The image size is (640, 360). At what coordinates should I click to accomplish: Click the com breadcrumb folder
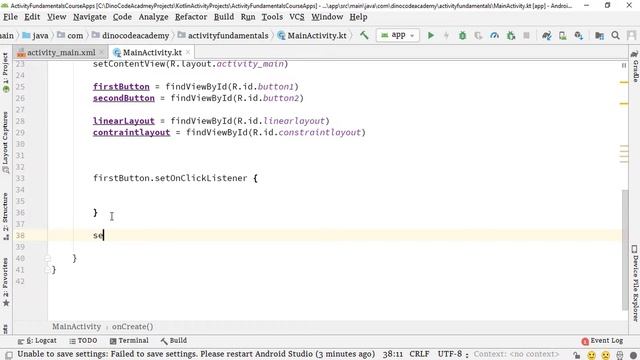pos(70,36)
